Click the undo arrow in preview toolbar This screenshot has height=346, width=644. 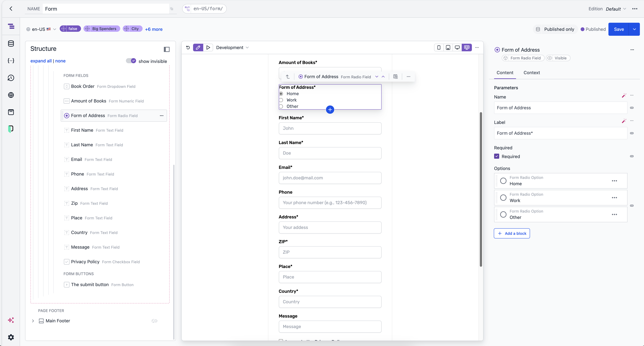click(188, 47)
